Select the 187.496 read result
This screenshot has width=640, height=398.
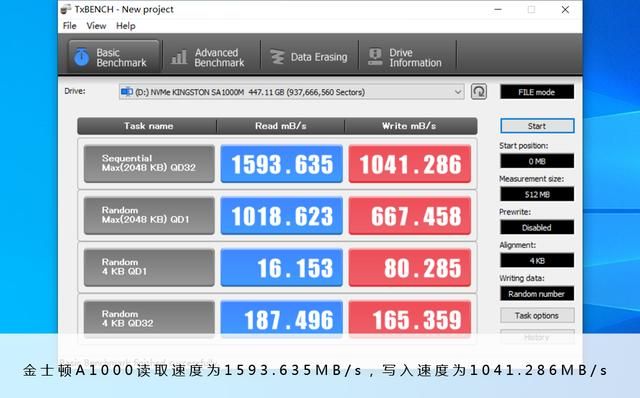click(282, 319)
